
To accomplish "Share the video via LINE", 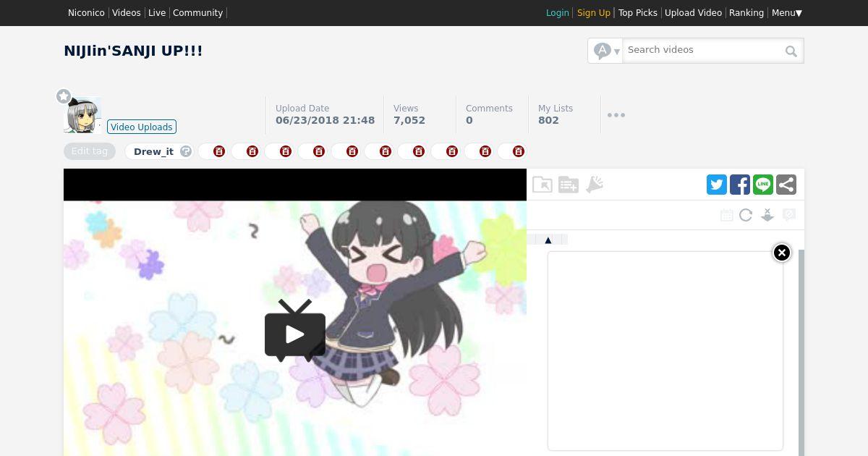I will pos(763,185).
